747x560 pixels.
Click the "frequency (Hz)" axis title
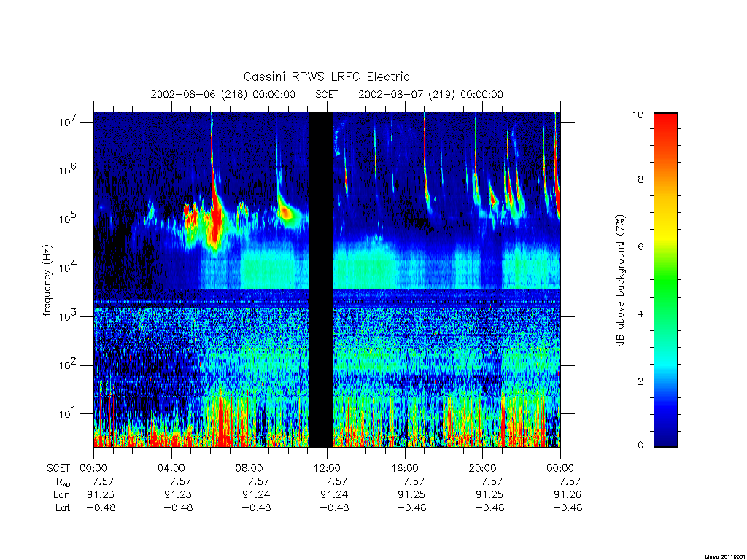47,280
